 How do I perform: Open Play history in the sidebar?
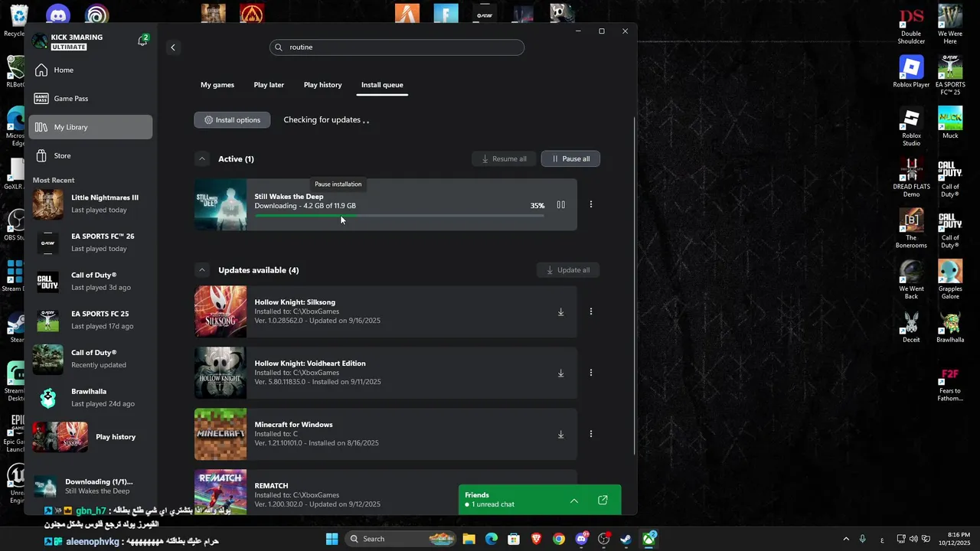[90, 437]
